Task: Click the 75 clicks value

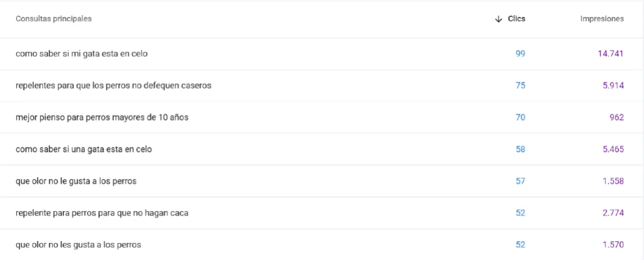Action: 520,85
